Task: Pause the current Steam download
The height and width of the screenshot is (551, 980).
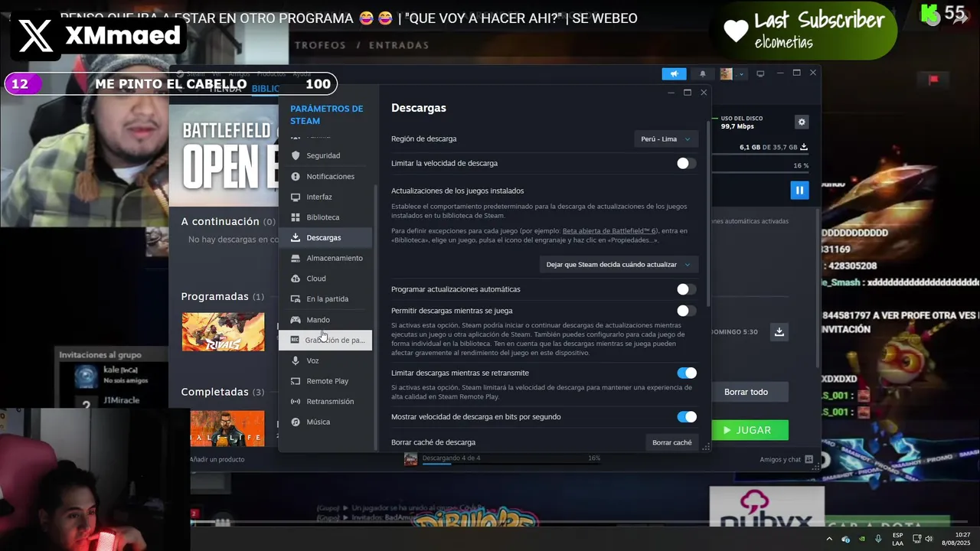Action: point(799,190)
